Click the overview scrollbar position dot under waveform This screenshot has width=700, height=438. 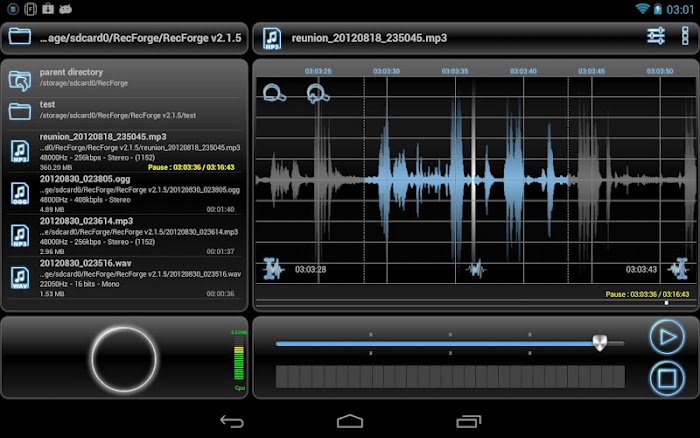[666, 303]
